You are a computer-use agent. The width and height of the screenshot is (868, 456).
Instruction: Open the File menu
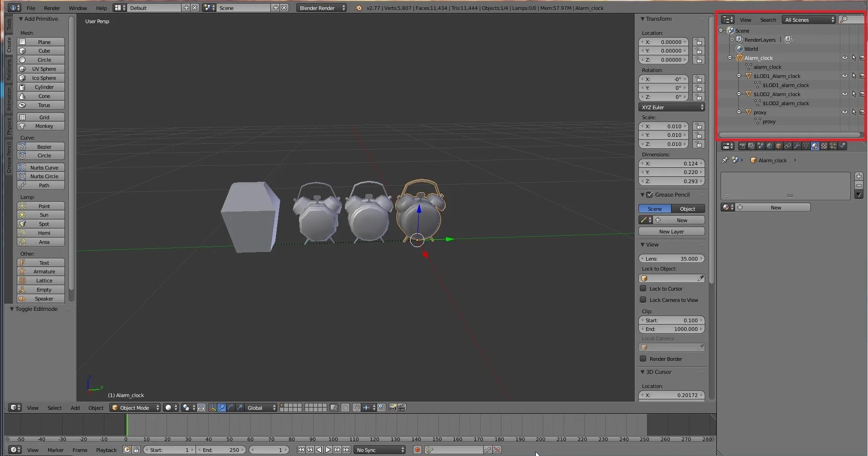tap(31, 8)
